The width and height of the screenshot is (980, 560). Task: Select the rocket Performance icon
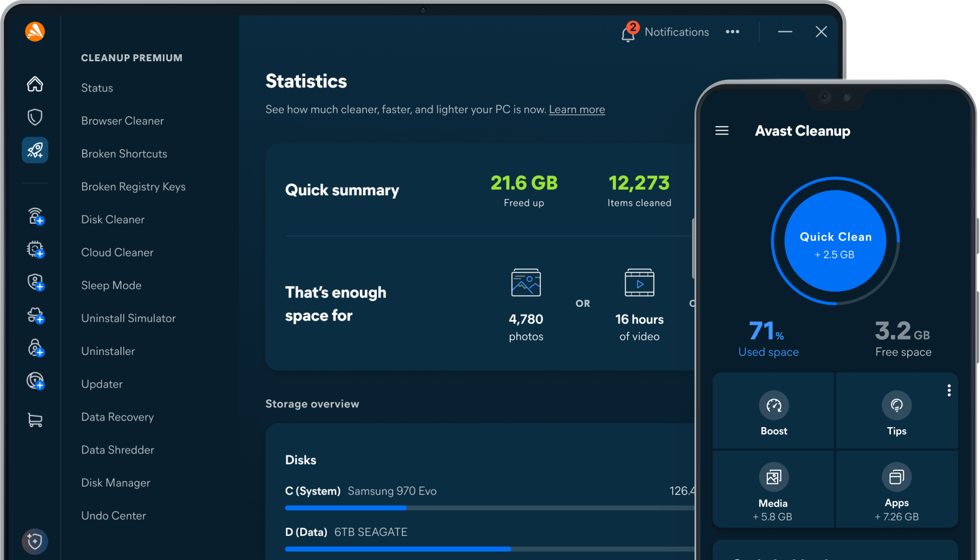35,150
